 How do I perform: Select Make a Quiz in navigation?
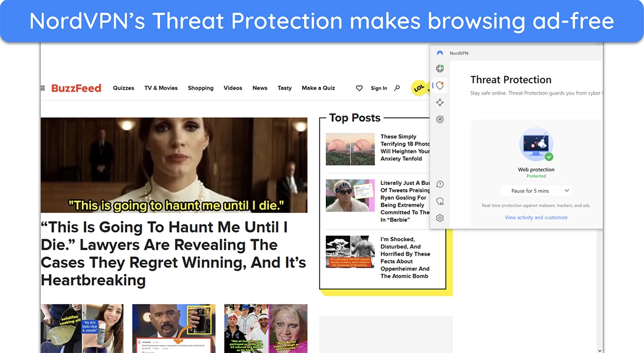tap(318, 88)
